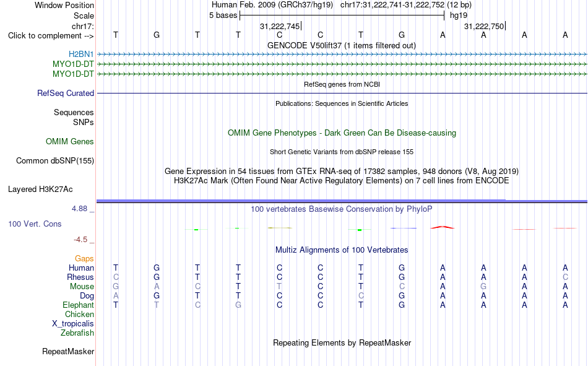The width and height of the screenshot is (588, 366).
Task: Select the Zebrafish alignment row label
Action: click(77, 333)
